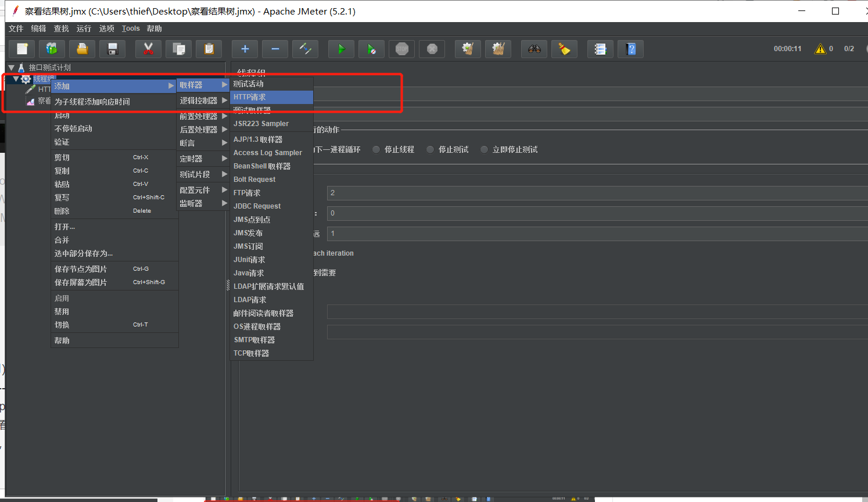This screenshot has width=868, height=502.
Task: Start the test with green play icon
Action: [x=342, y=49]
